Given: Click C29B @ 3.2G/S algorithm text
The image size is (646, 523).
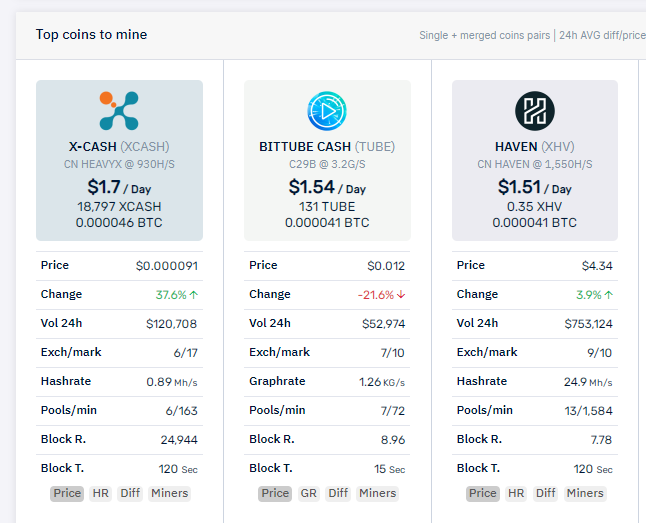Looking at the screenshot, I should pos(327,164).
